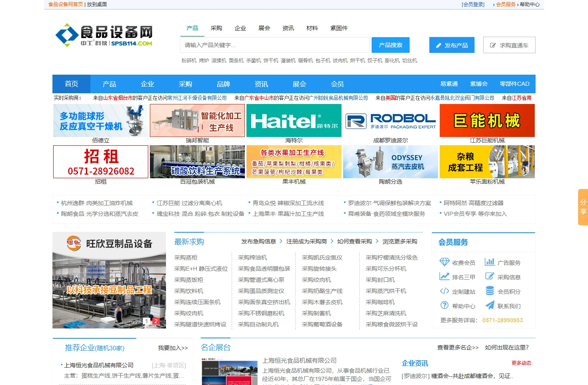
Task: Click 发布急购信息 link
Action: 258,241
